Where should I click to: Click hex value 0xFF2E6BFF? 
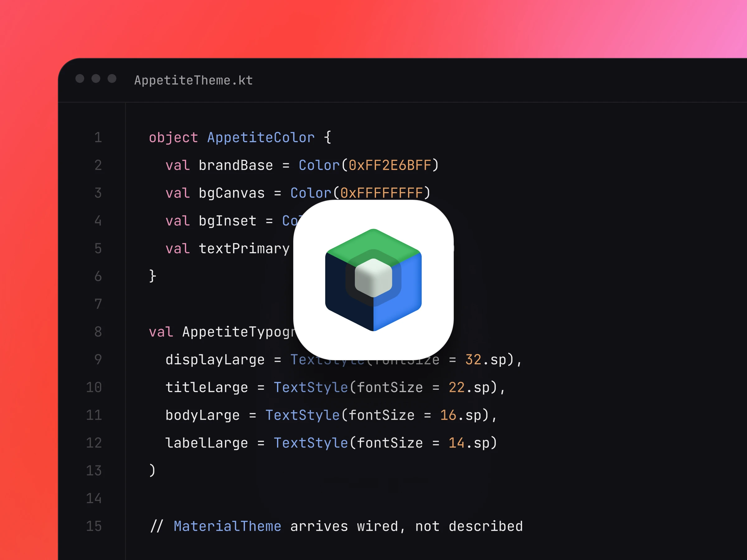tap(390, 166)
